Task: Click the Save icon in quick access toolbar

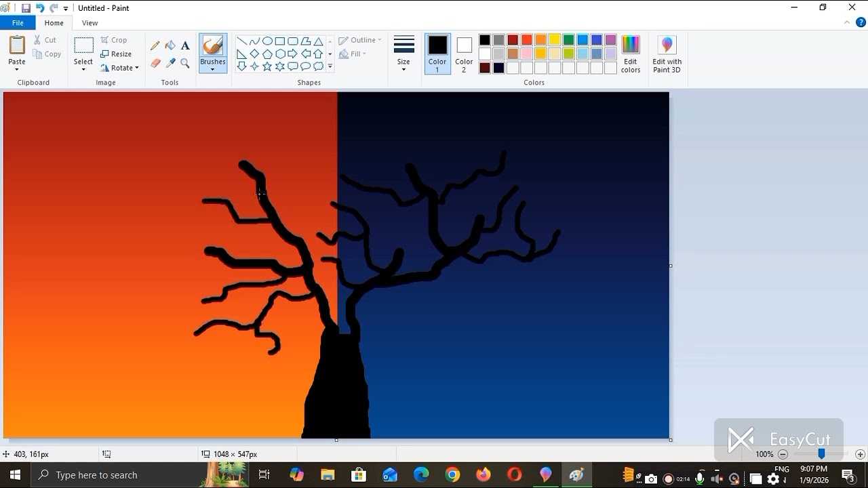Action: click(x=26, y=8)
